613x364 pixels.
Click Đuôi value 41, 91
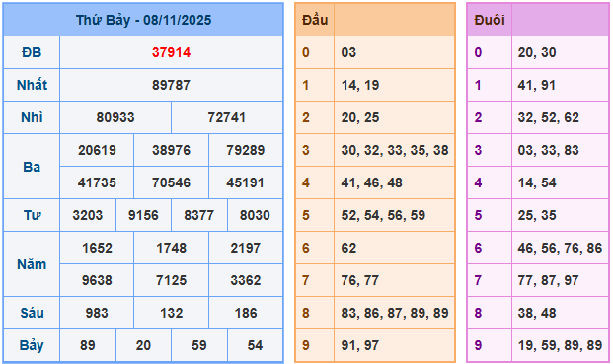tap(537, 85)
